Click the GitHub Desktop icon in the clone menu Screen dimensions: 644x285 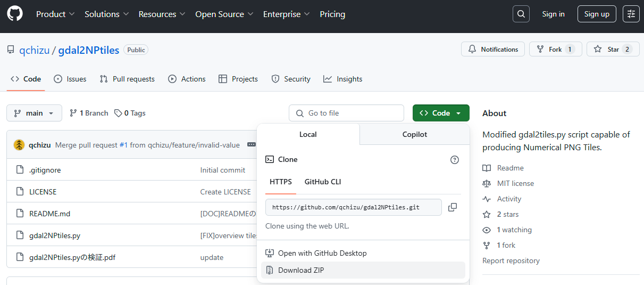[270, 253]
